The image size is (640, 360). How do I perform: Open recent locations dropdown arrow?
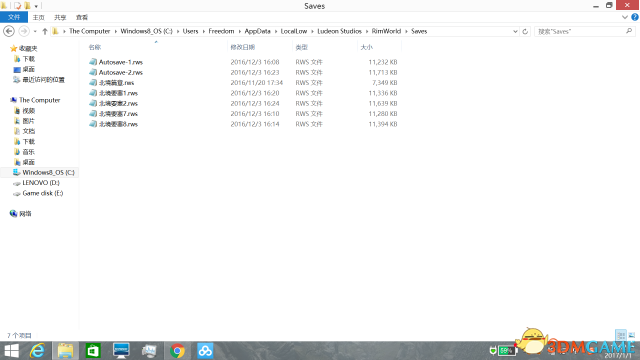(x=35, y=31)
